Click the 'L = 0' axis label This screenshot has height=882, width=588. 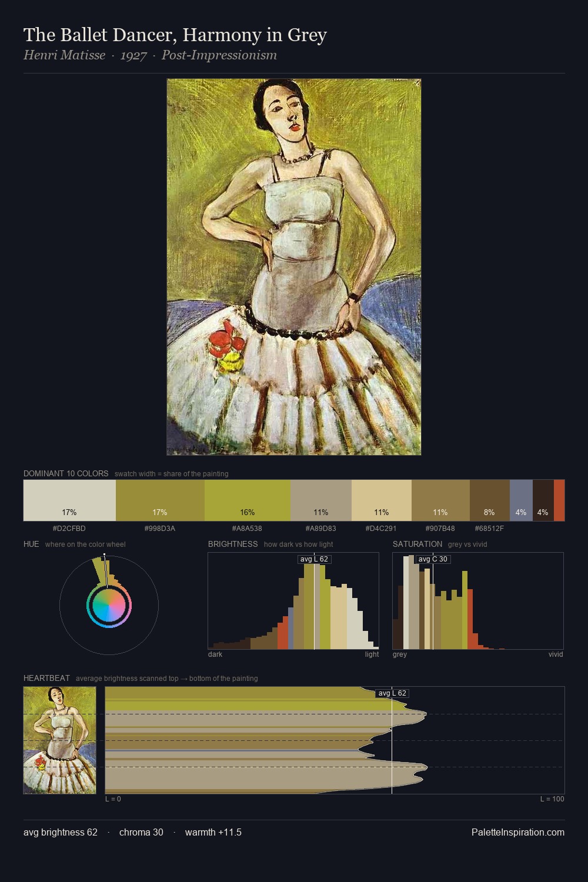(113, 799)
